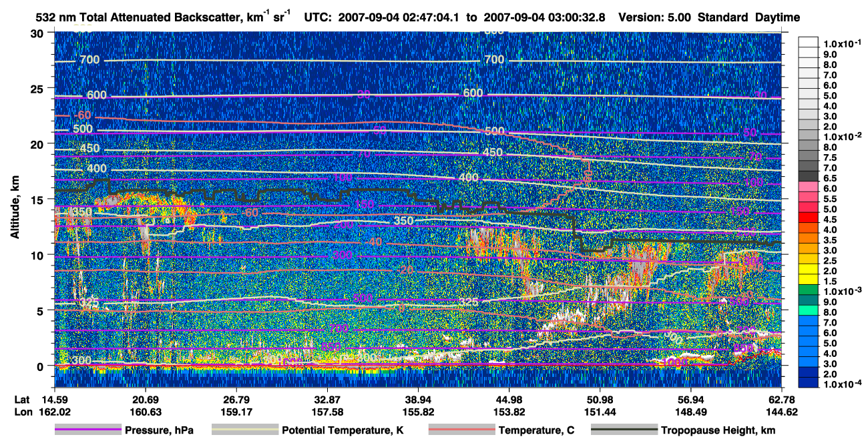Click the Potential Temperature legend line swatch
The image size is (868, 445).
click(x=244, y=430)
